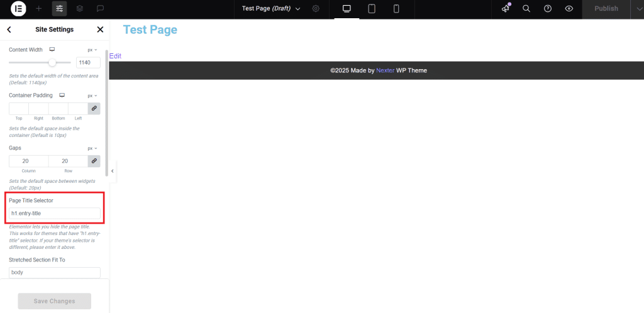
Task: Click the Page Title Selector input field
Action: (54, 213)
